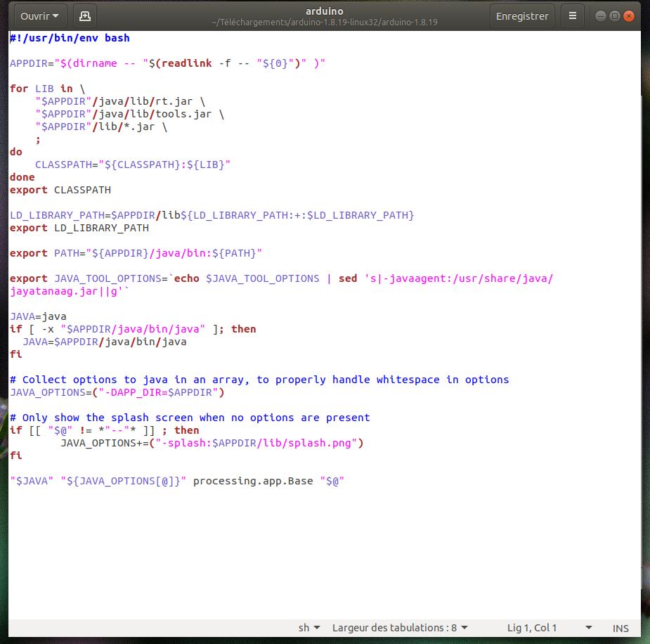The height and width of the screenshot is (644, 650).
Task: Click the CLASSPATH="${CLASSPATH}:${LIB}" line
Action: [x=133, y=165]
